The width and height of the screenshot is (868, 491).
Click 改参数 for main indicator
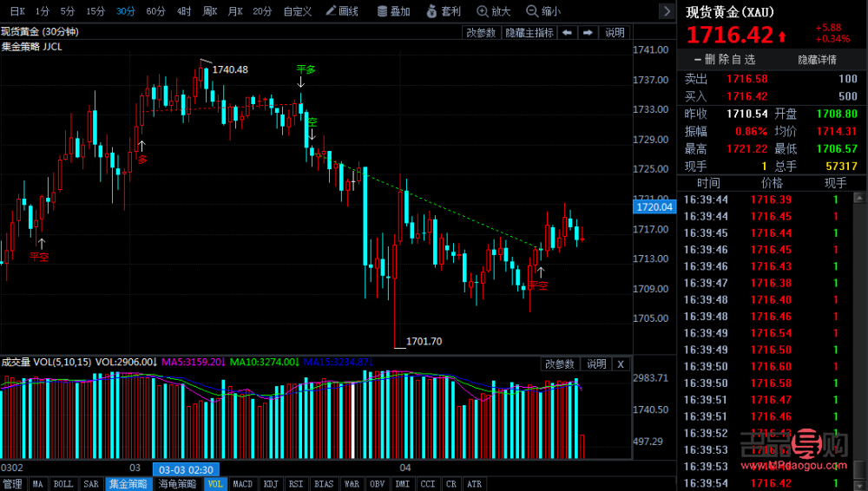pyautogui.click(x=481, y=33)
